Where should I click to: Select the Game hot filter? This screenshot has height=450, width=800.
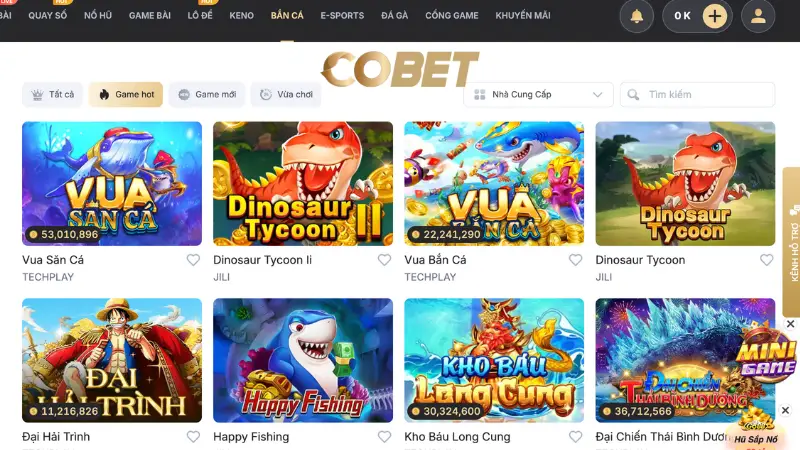pos(126,95)
